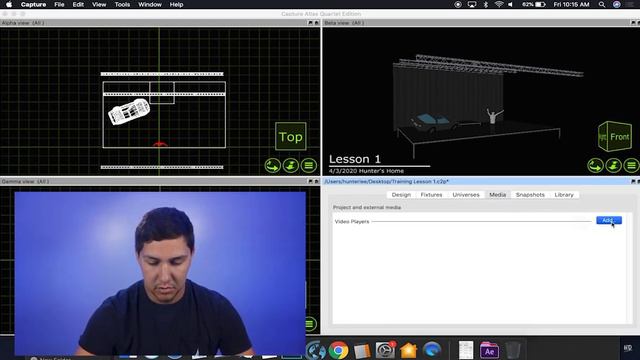This screenshot has width=640, height=360.
Task: Click the pin icon on project panel header
Action: coord(633,181)
